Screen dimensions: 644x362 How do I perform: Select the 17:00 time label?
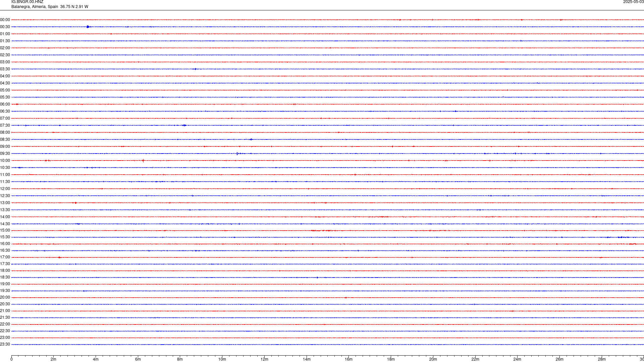pos(5,257)
